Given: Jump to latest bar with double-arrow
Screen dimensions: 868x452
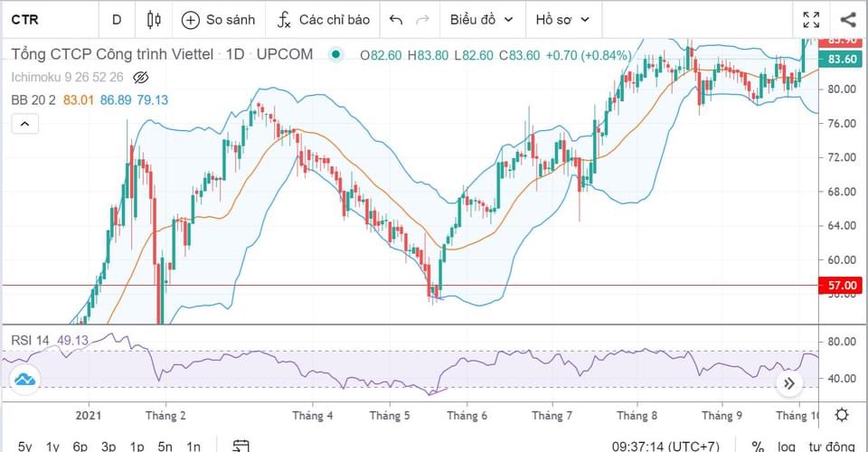Looking at the screenshot, I should tap(789, 383).
